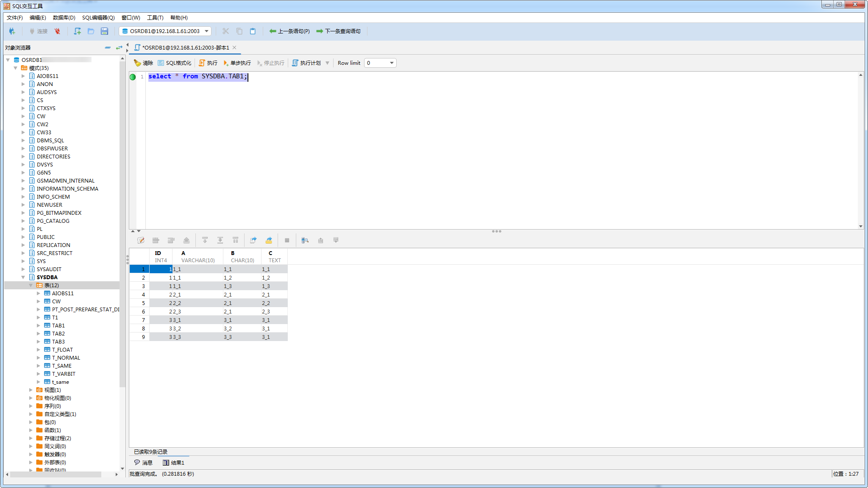Open the 数据库(D) menu
This screenshot has width=868, height=488.
pos(64,17)
